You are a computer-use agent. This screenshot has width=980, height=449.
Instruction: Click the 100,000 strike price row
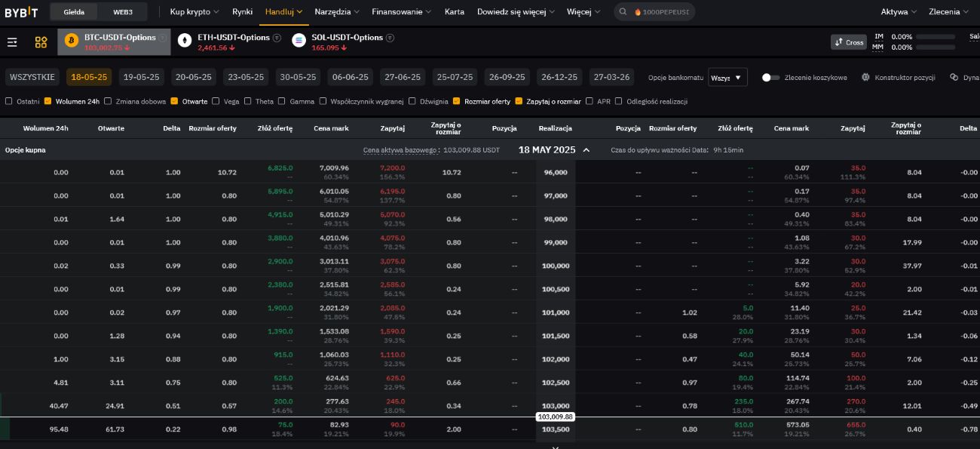[x=556, y=266]
